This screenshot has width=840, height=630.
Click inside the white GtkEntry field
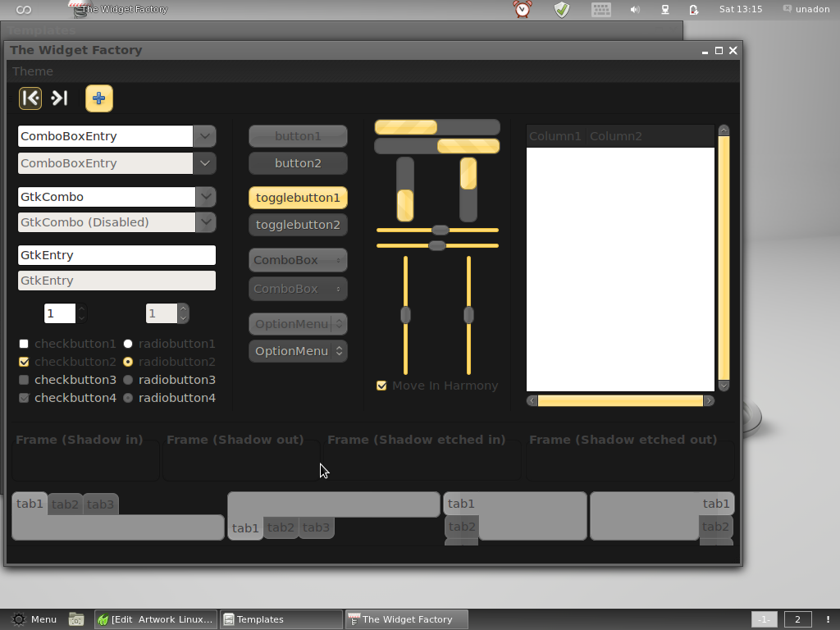tap(116, 255)
